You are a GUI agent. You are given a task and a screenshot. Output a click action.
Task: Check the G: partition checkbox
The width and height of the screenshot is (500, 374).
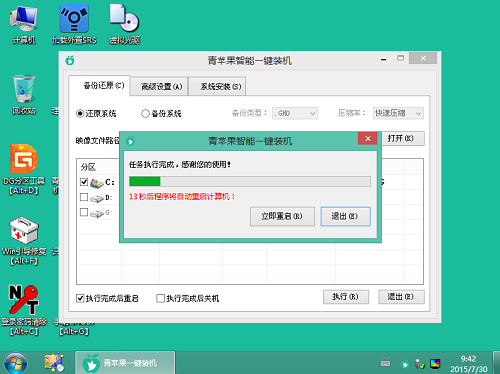84,212
